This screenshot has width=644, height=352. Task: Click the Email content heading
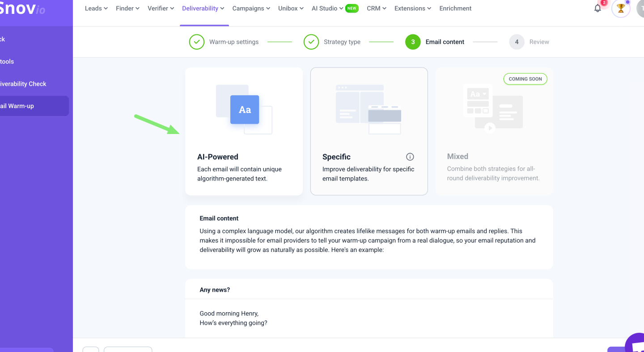[x=219, y=218]
